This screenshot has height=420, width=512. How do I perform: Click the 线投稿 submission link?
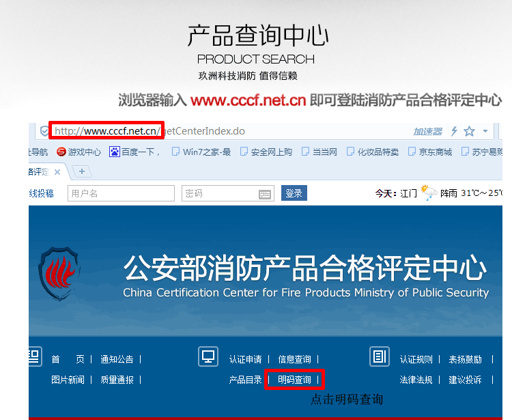point(41,193)
